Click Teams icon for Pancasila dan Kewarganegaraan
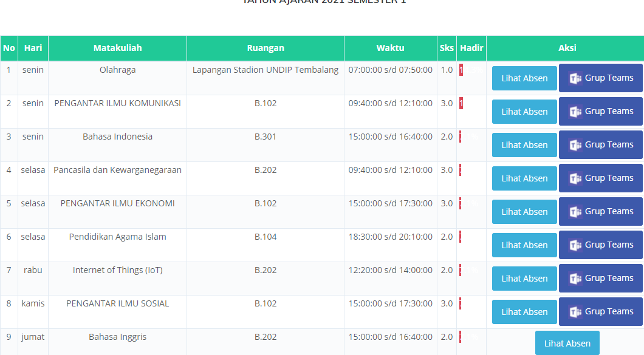The image size is (644, 355). [x=575, y=178]
